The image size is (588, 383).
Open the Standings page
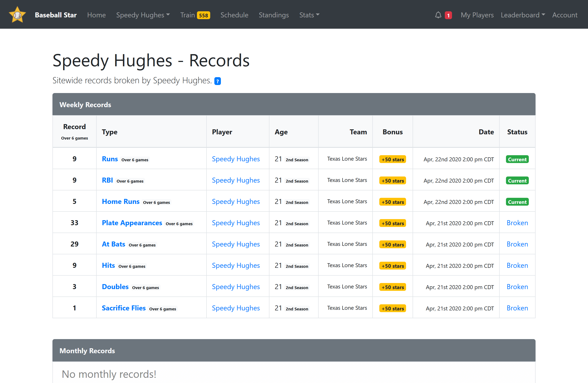[x=274, y=15]
